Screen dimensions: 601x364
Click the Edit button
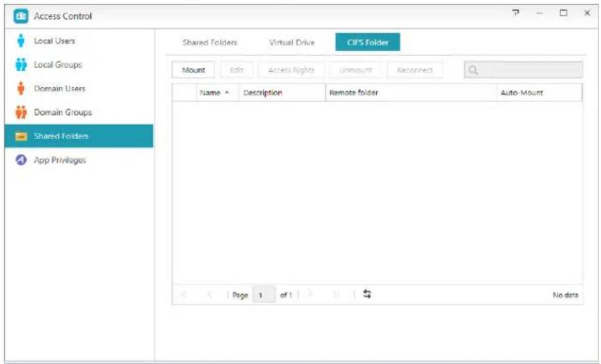point(236,70)
